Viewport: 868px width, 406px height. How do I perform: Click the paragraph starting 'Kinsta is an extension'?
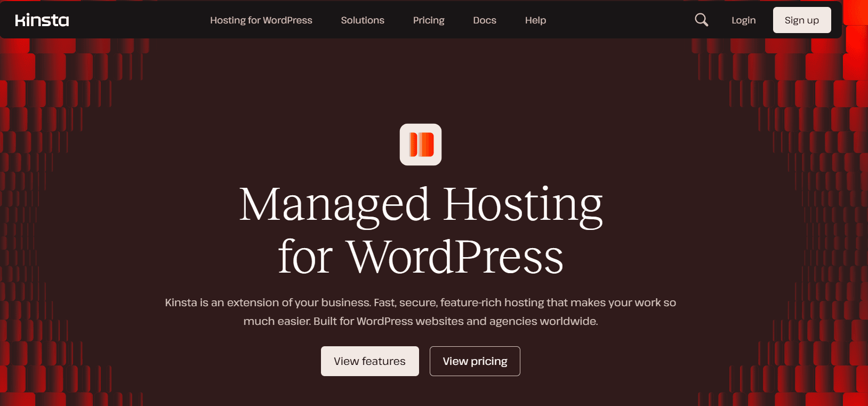coord(421,312)
